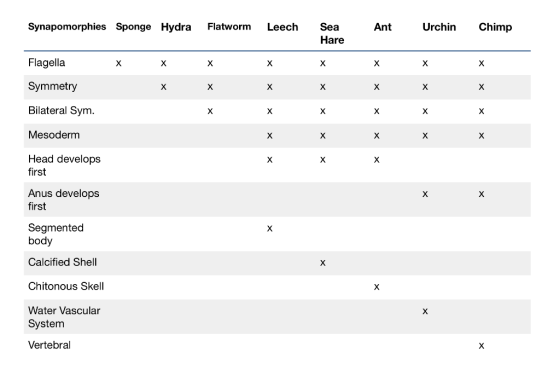Click the Chimp column header
The image size is (560, 370).
coord(495,27)
